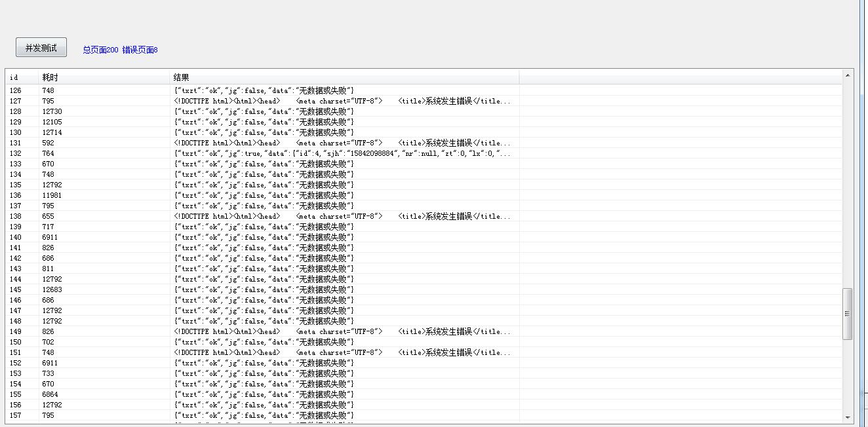
Task: Click the 655 duration cell in row 138
Action: coord(49,216)
